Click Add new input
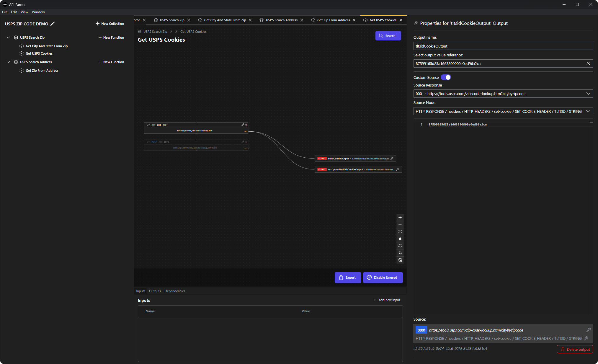598x364 pixels. [x=387, y=300]
